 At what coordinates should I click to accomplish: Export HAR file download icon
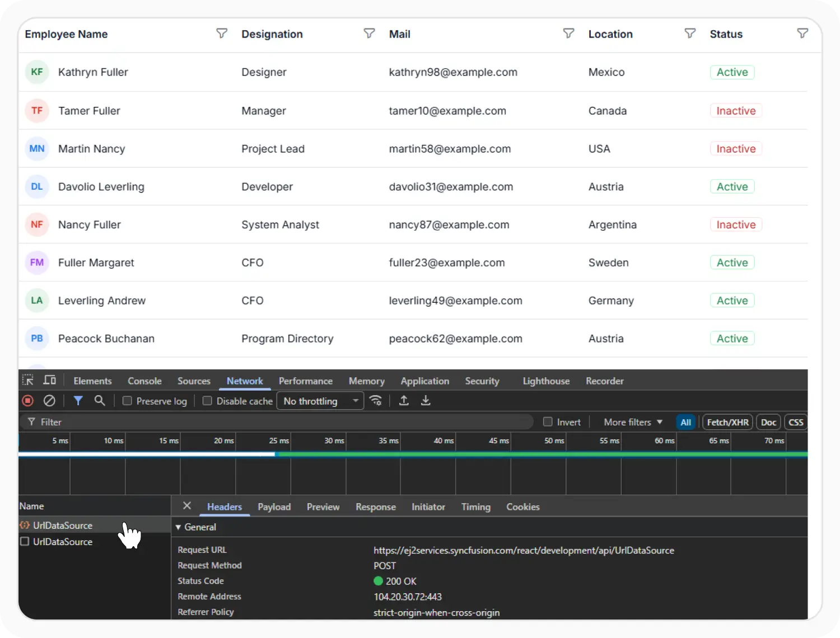[x=426, y=401]
